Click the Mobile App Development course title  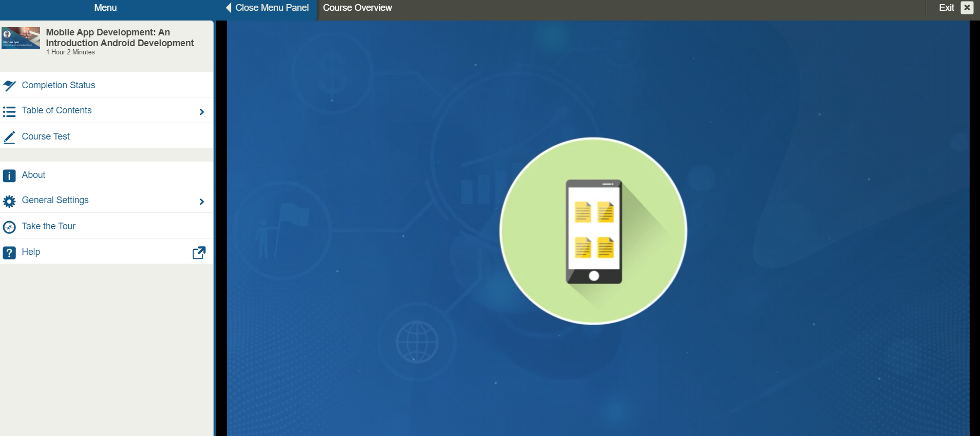[x=120, y=37]
